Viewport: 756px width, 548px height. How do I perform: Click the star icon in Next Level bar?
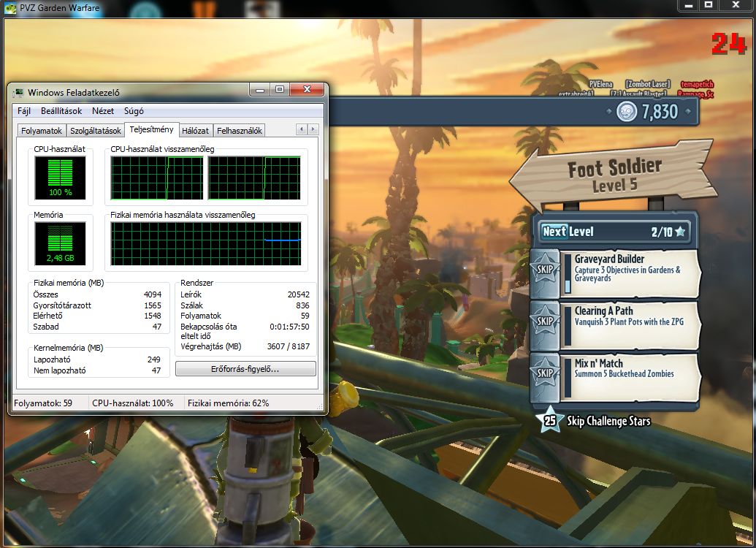click(680, 232)
